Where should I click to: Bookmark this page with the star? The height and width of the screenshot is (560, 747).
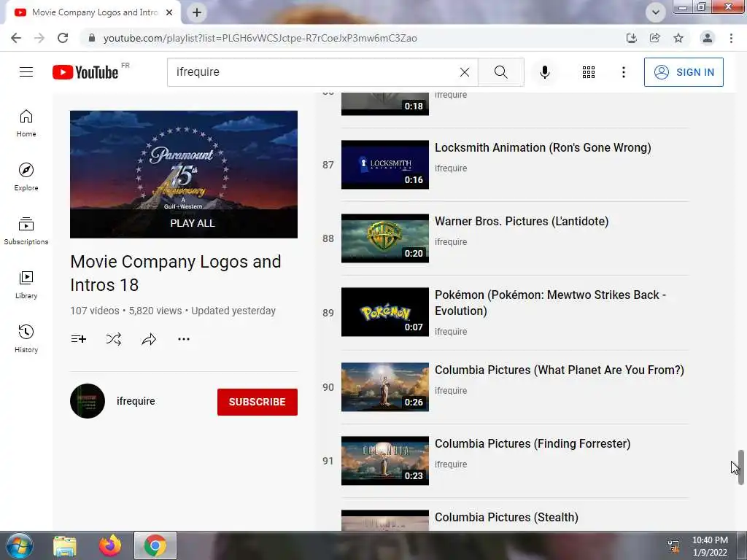tap(678, 38)
